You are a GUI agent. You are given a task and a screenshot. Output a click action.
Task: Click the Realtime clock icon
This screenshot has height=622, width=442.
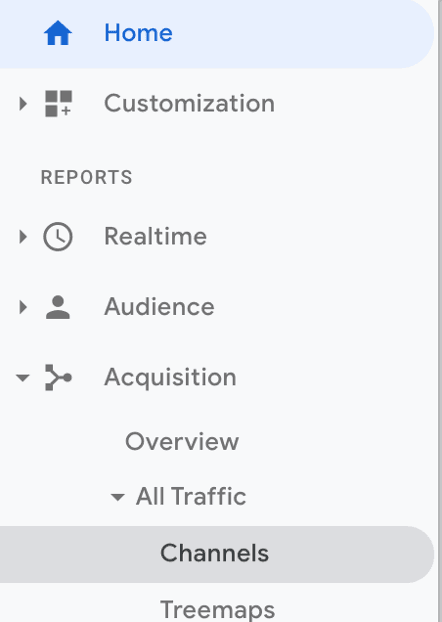58,236
